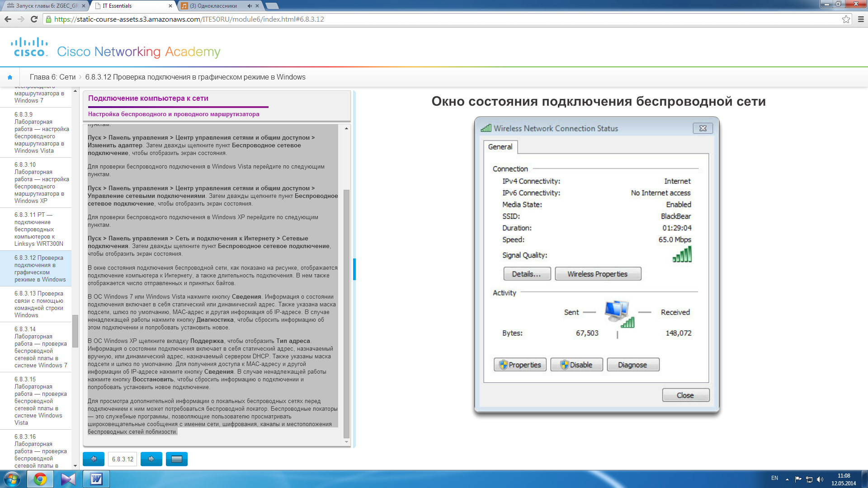Image resolution: width=868 pixels, height=488 pixels.
Task: Click the blue panel divider handle
Action: [354, 269]
